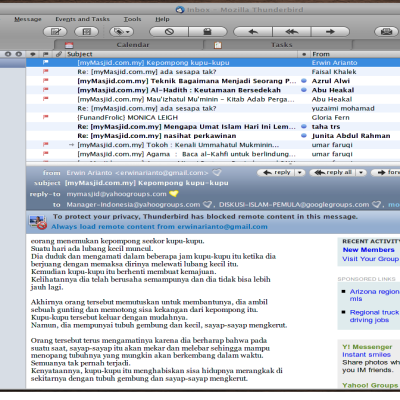400x400 pixels.
Task: Click the Tasks tab's clipboard icon
Action: pos(218,45)
